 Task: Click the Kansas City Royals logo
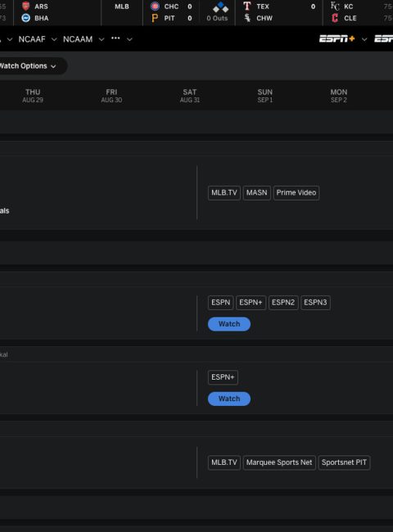click(x=335, y=6)
